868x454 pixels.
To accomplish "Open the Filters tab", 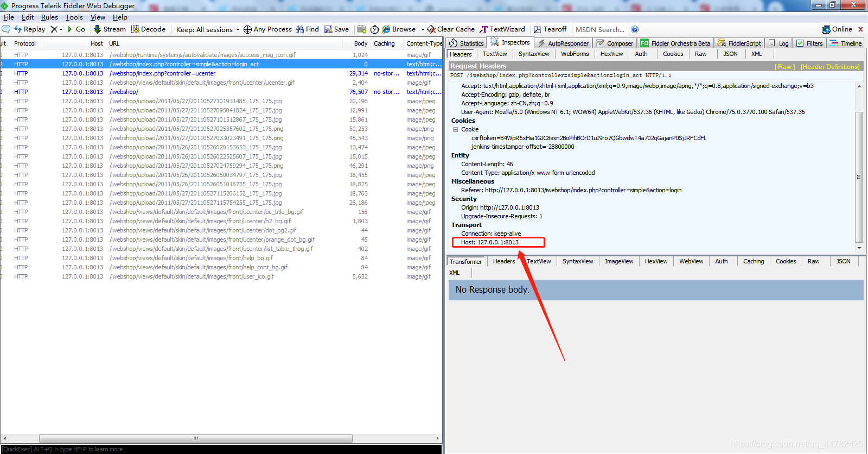I will point(809,43).
